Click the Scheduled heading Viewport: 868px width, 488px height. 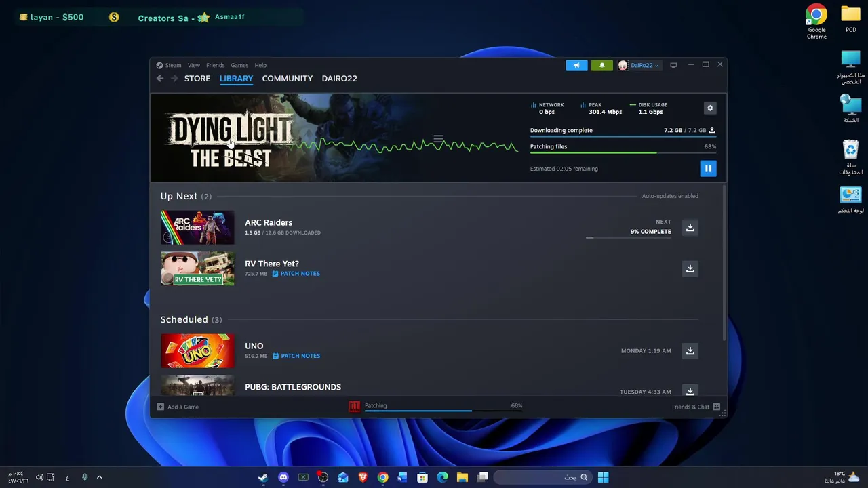184,319
